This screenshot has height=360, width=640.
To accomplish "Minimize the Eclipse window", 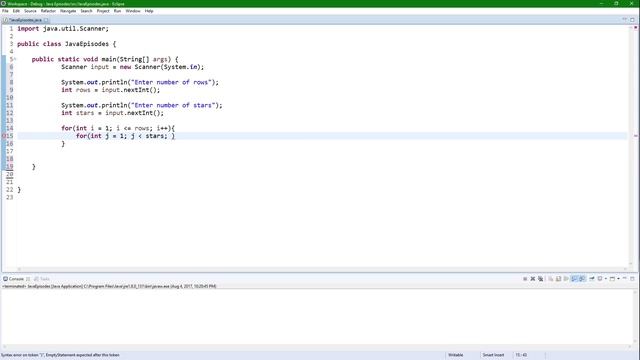I will [x=601, y=3].
